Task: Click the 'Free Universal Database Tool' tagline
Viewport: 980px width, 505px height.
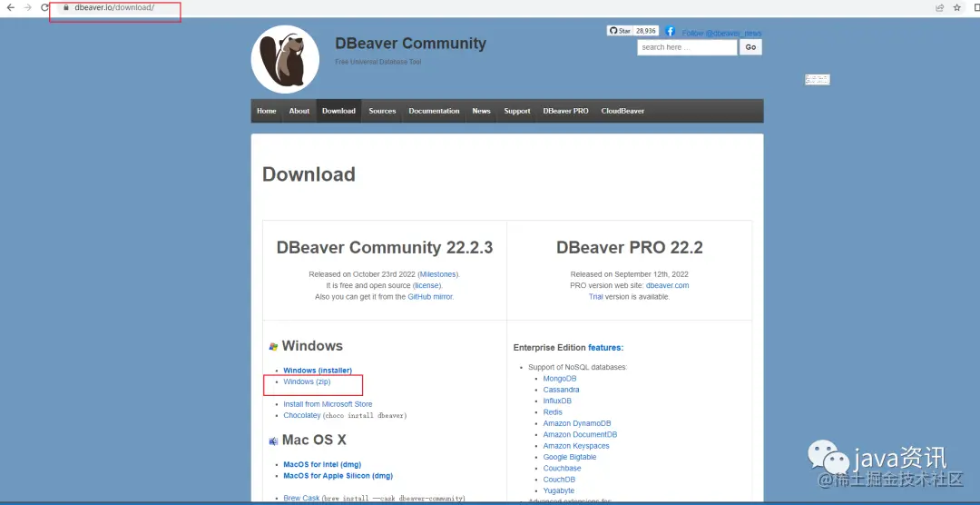Action: pos(378,62)
